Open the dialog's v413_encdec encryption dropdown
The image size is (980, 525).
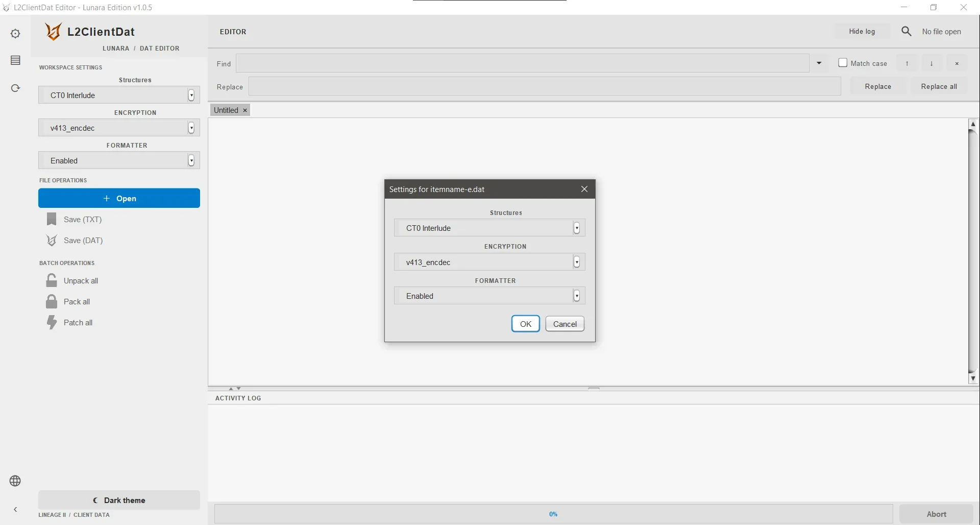[x=489, y=262]
